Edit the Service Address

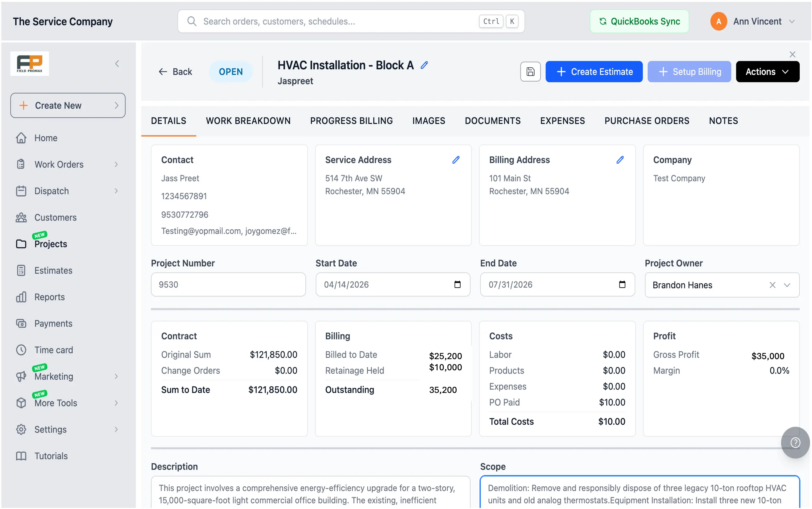pyautogui.click(x=456, y=160)
